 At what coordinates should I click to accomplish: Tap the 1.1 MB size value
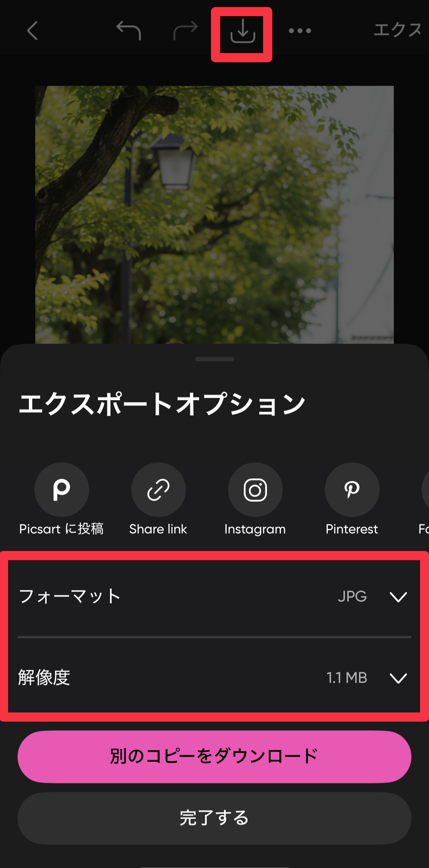pos(347,678)
